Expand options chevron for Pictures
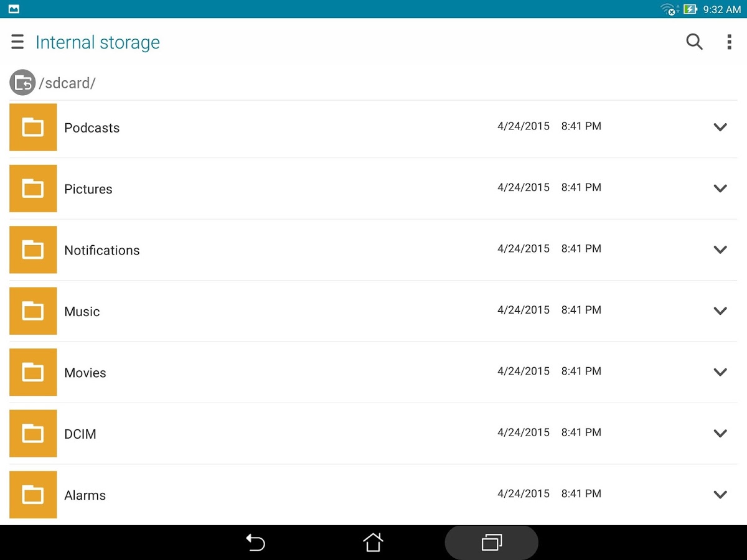 coord(720,189)
